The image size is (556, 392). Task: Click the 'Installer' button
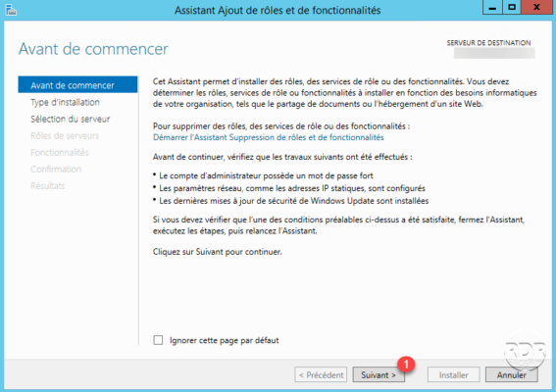pos(453,374)
